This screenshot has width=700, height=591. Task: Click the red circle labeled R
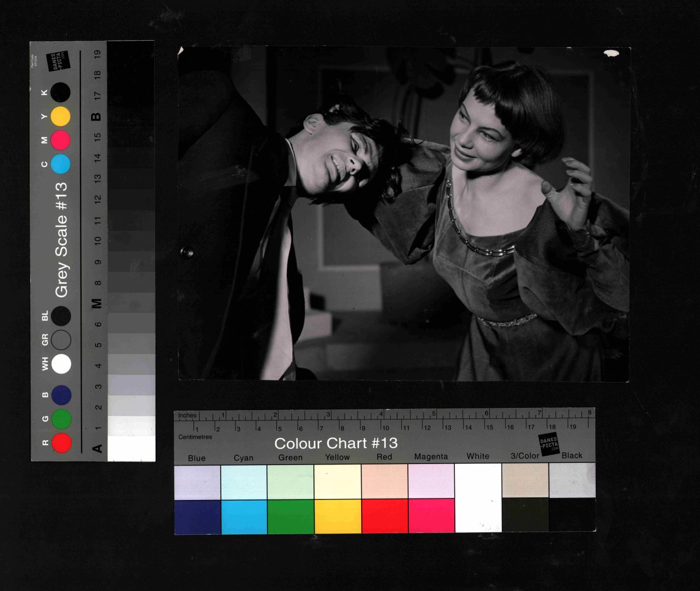61,442
